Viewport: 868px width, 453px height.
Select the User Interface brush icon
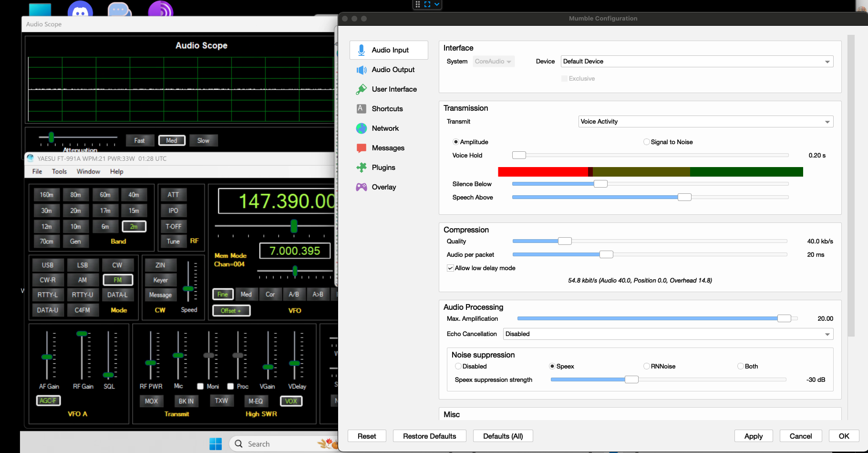pos(362,89)
